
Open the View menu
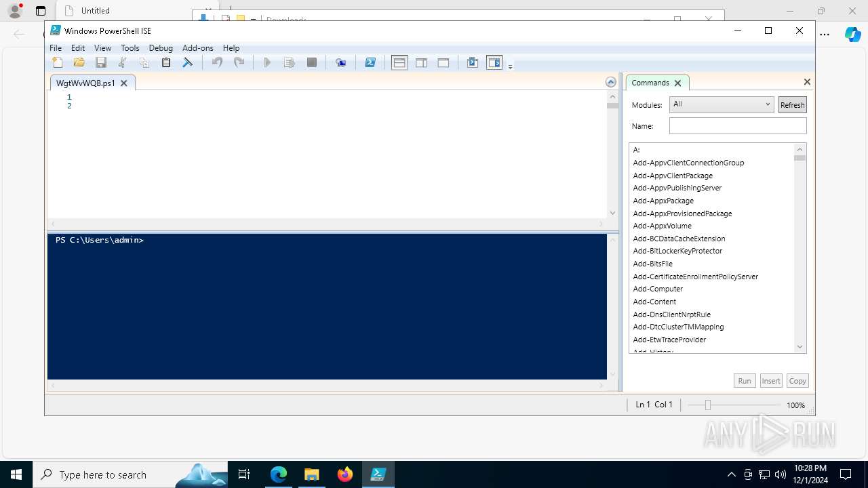pos(102,48)
